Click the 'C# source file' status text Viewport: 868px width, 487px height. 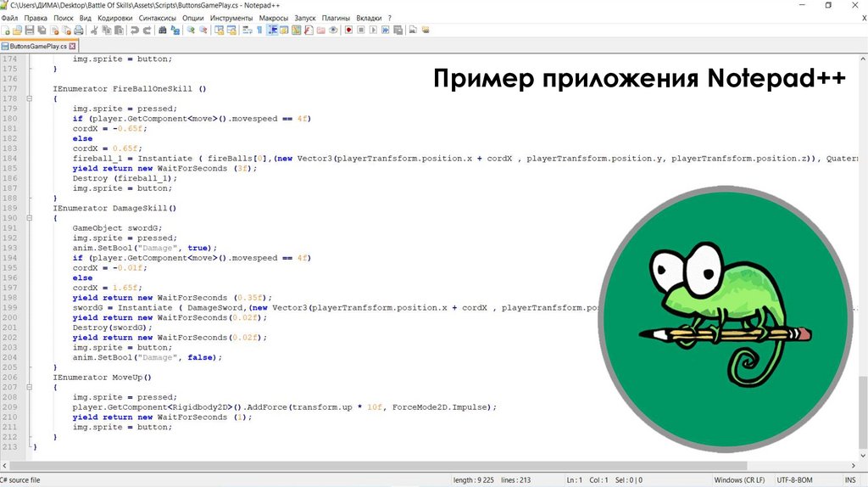tap(20, 480)
